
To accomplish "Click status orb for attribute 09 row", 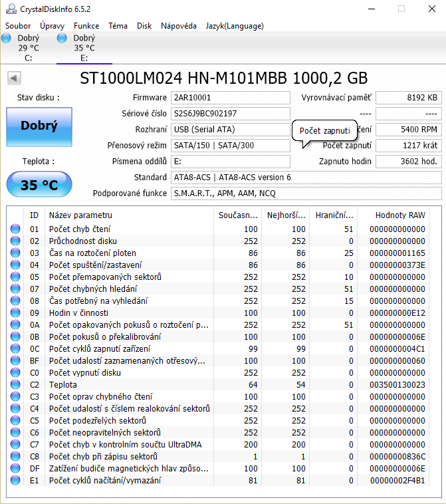I will pos(15,313).
